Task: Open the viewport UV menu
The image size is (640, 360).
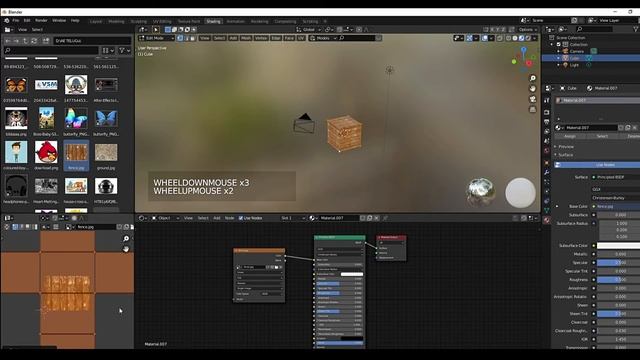Action: (301, 38)
